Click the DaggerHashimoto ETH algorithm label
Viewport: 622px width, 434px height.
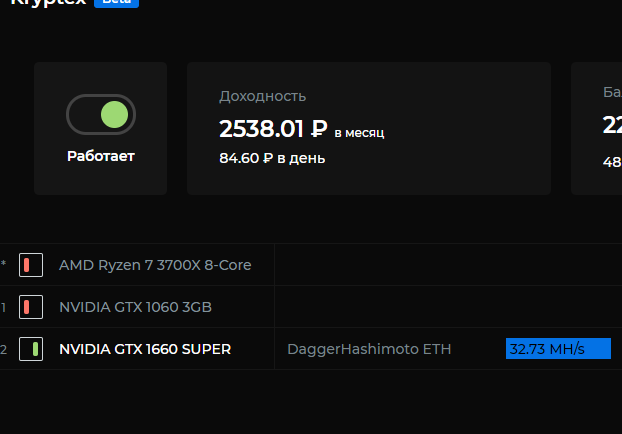(369, 349)
